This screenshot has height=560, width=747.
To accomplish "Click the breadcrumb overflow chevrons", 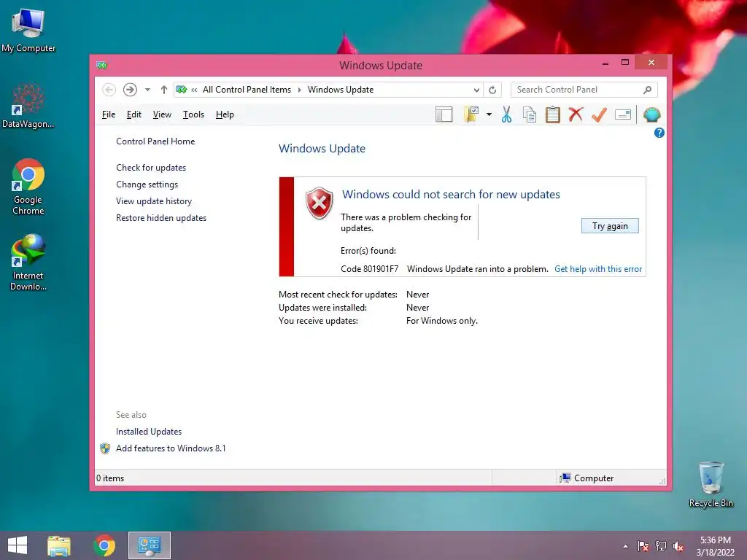I will click(194, 90).
